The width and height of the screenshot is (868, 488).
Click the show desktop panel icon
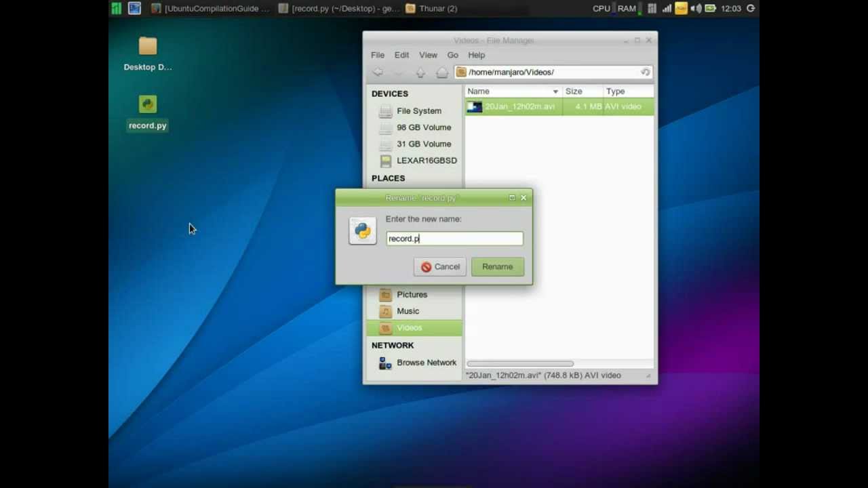point(134,8)
